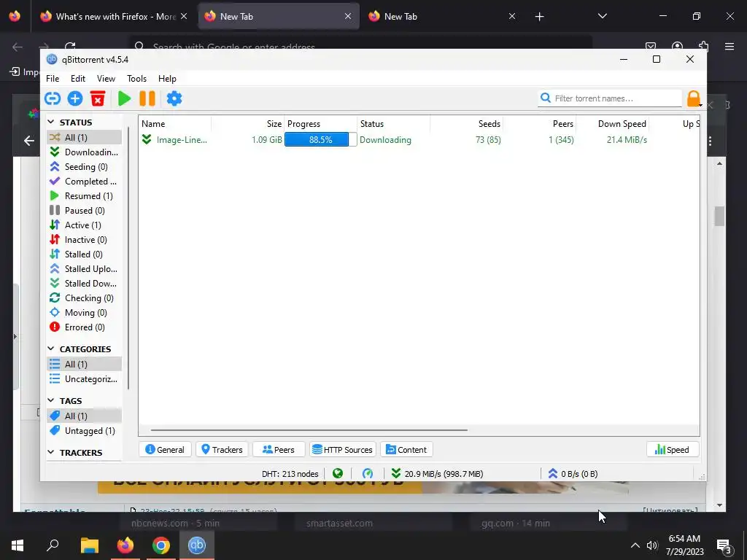This screenshot has height=560, width=747.
Task: Switch to the Peers tab
Action: pos(279,449)
